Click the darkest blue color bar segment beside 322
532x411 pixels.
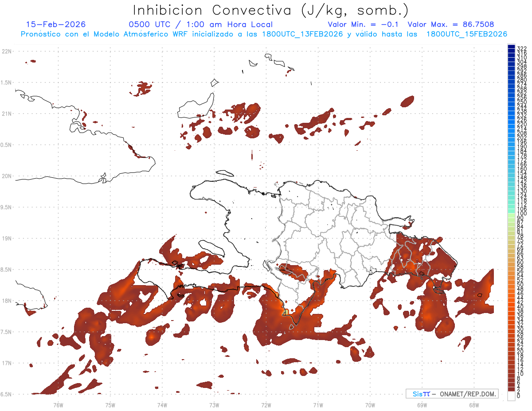(511, 47)
